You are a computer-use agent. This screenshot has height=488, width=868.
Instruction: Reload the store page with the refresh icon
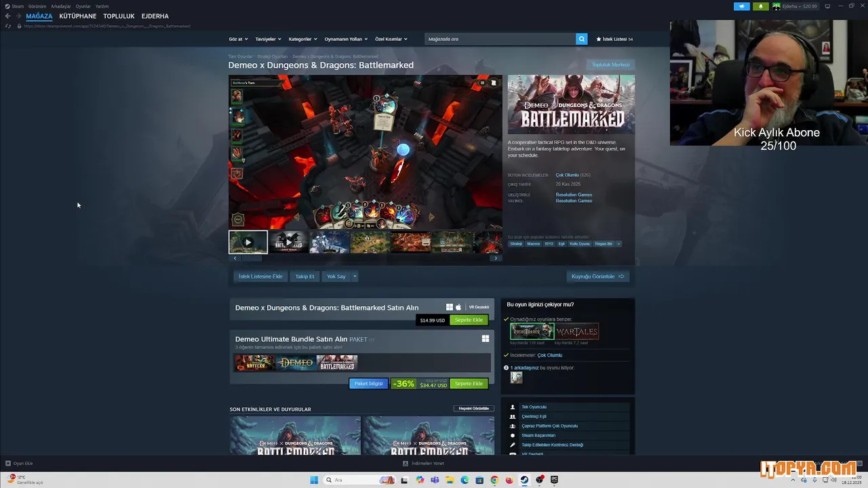point(8,26)
